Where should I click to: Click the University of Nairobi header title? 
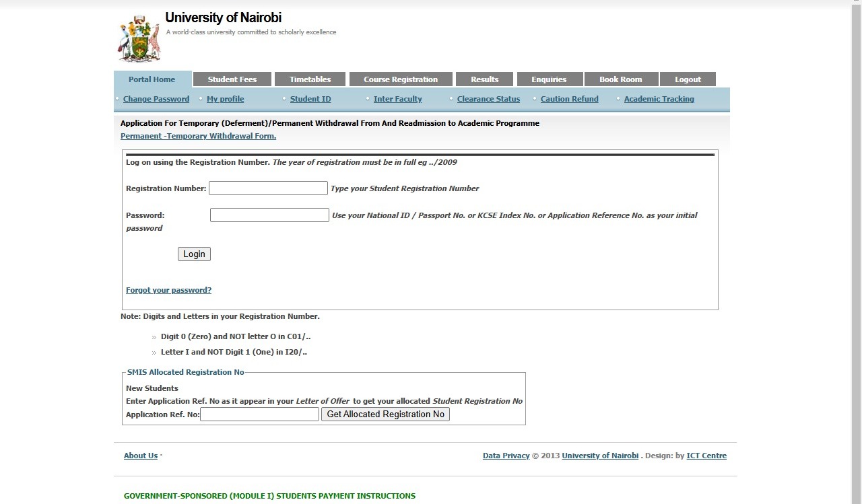pyautogui.click(x=223, y=18)
